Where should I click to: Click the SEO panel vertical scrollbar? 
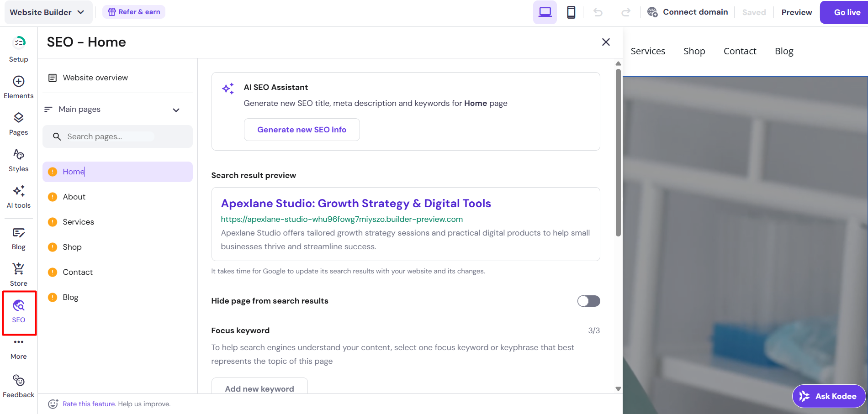pos(618,152)
